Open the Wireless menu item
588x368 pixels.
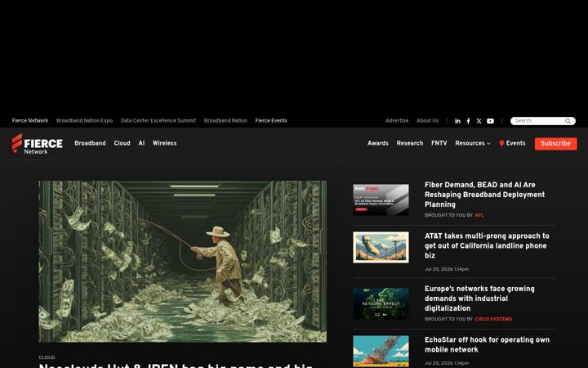pyautogui.click(x=164, y=143)
